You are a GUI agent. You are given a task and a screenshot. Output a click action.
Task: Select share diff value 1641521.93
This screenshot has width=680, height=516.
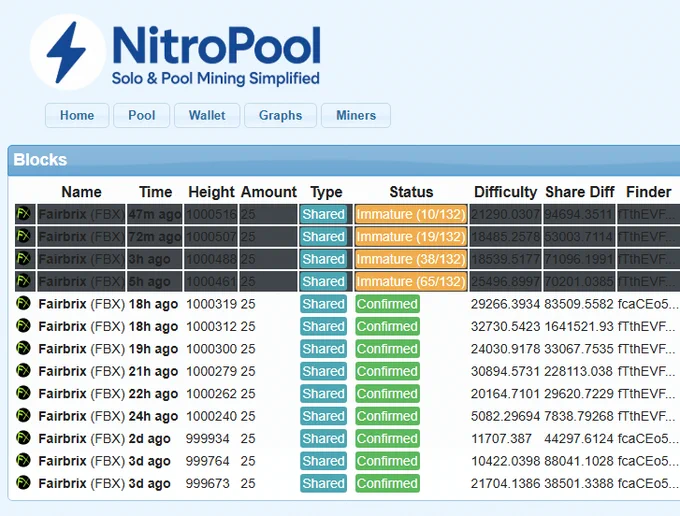click(x=579, y=327)
